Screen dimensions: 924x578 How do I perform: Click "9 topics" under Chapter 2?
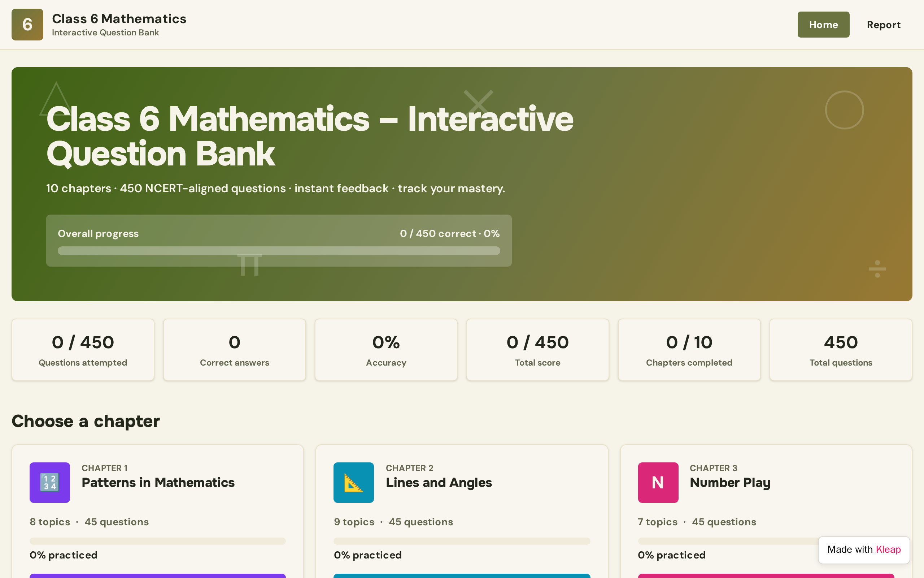[354, 522]
